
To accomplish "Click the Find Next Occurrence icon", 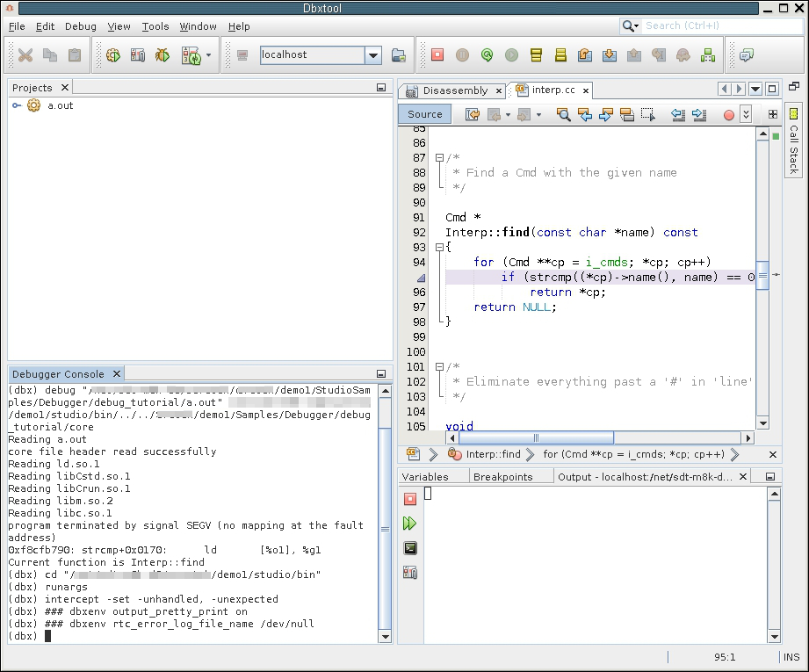I will 606,114.
